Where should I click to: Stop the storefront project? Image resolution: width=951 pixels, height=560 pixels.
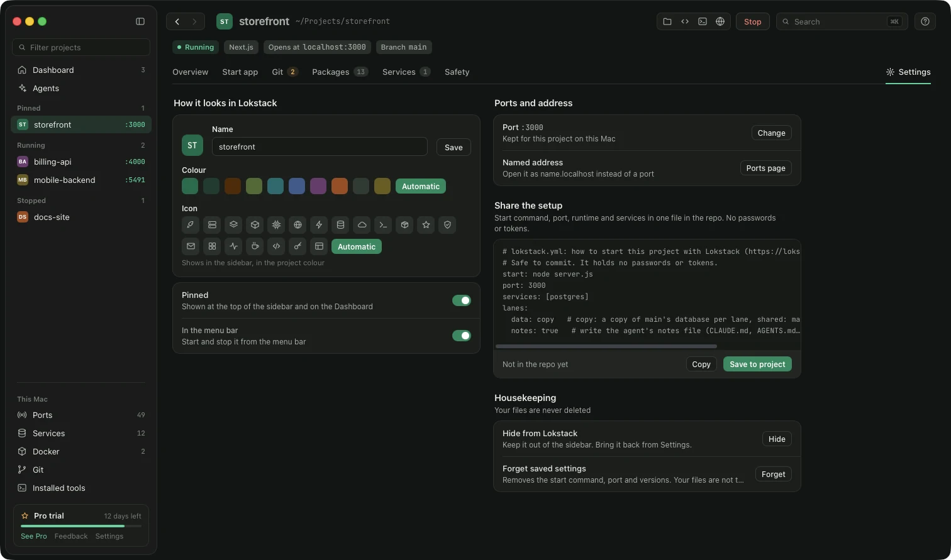(753, 21)
